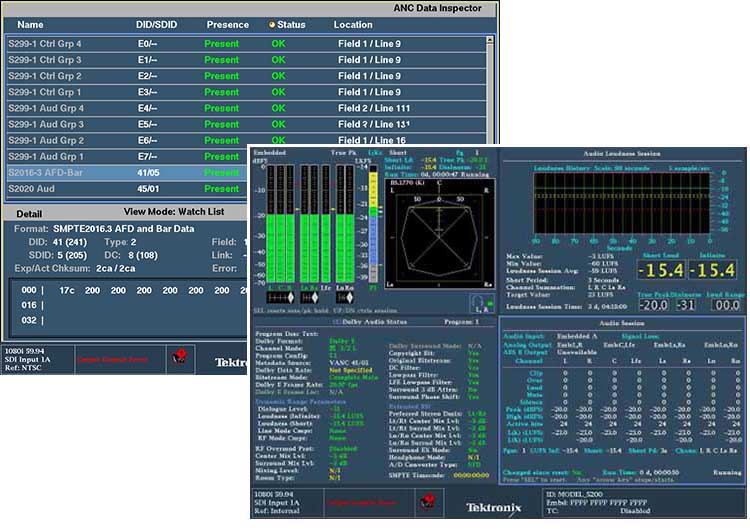Click the phase correlation meter under Ls Rs bars
The width and height of the screenshot is (750, 530).
point(309,298)
